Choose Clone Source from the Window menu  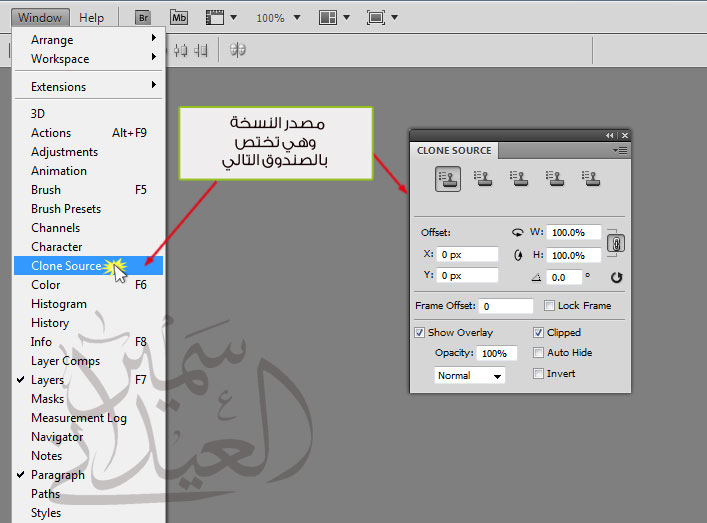click(66, 266)
